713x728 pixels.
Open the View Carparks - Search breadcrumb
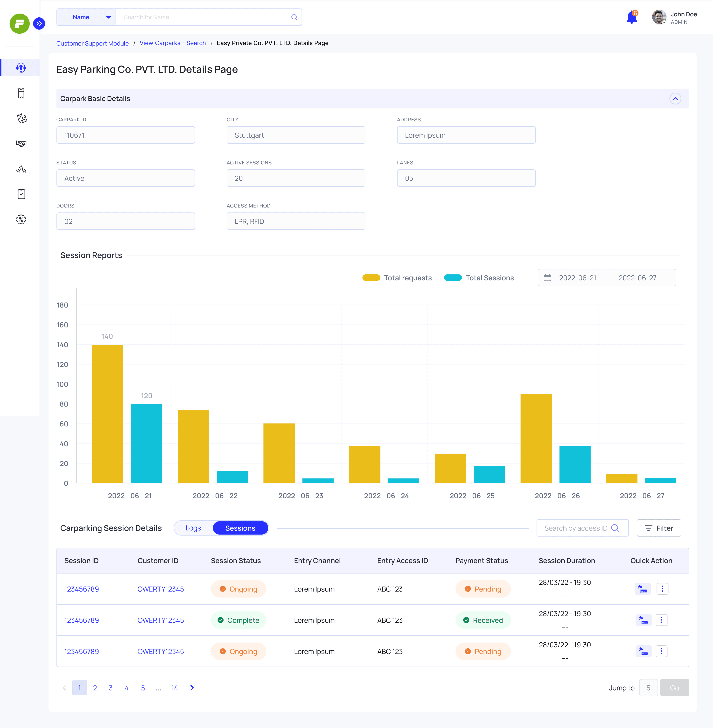pyautogui.click(x=173, y=43)
